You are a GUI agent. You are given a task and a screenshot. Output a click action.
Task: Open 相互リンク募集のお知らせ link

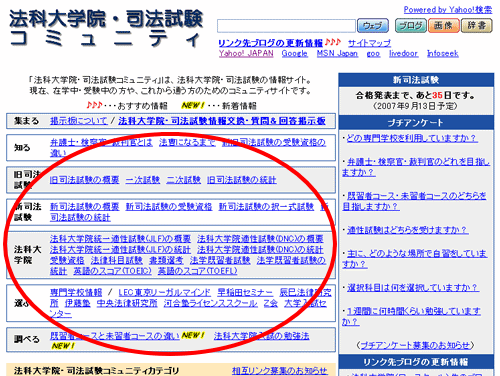coord(279,371)
